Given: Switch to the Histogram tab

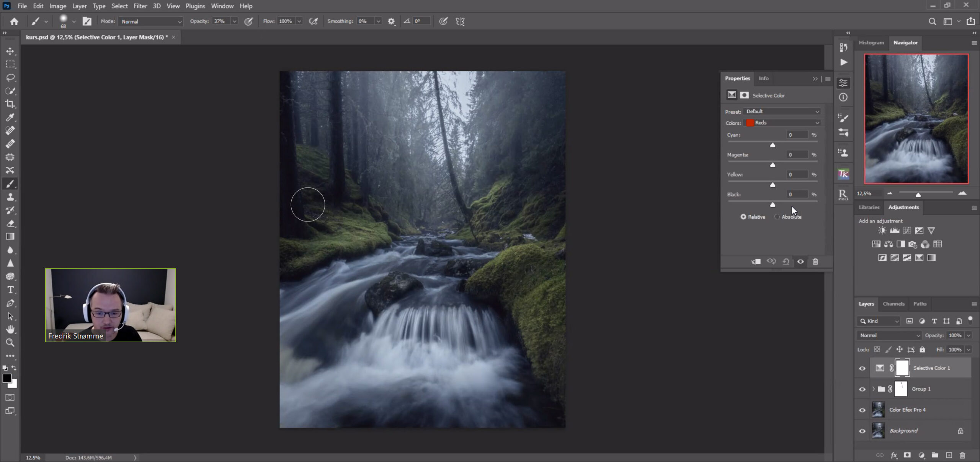Looking at the screenshot, I should coord(871,42).
